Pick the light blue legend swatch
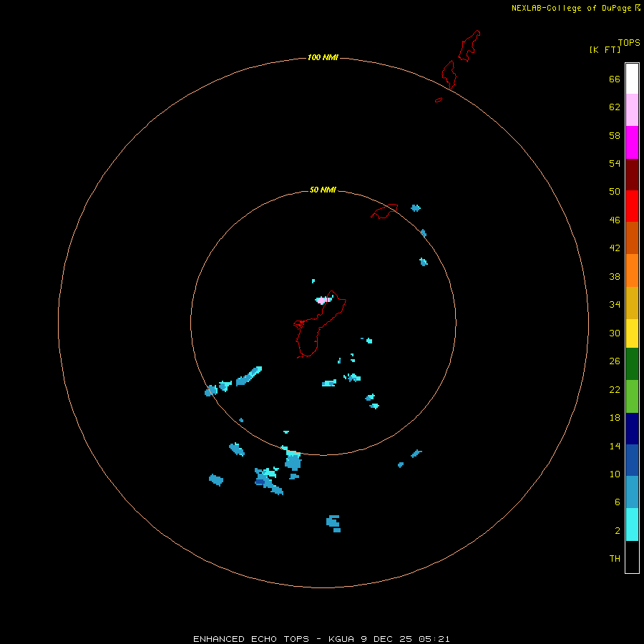Screen dimensions: 644x644 click(x=632, y=492)
